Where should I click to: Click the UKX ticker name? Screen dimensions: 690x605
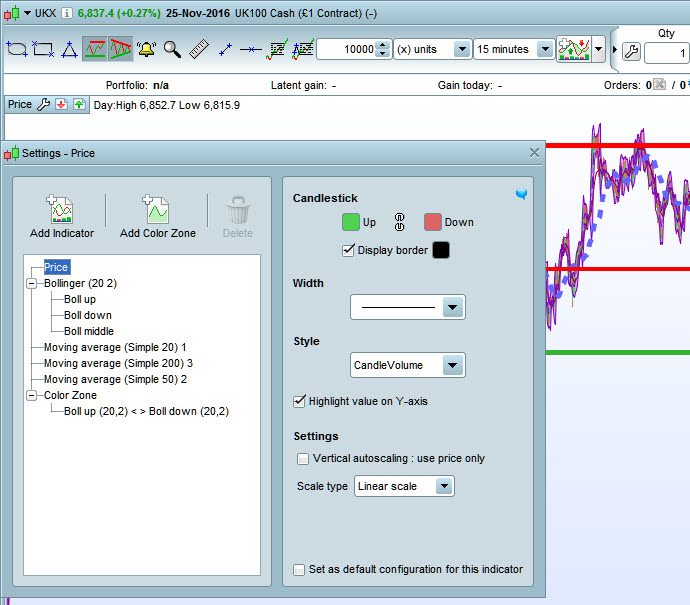(x=45, y=13)
